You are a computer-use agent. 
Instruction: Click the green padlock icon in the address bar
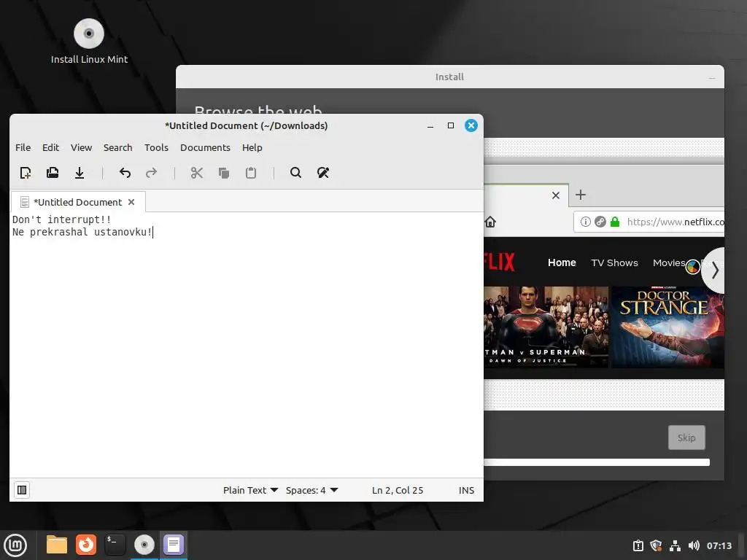[x=615, y=222]
